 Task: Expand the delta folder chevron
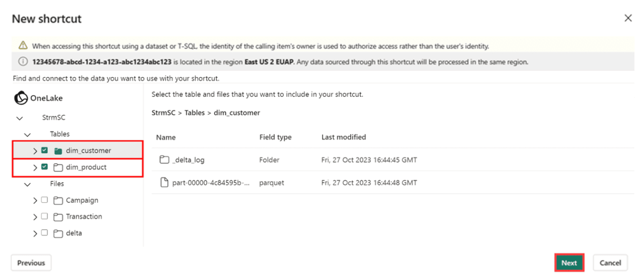coord(35,233)
